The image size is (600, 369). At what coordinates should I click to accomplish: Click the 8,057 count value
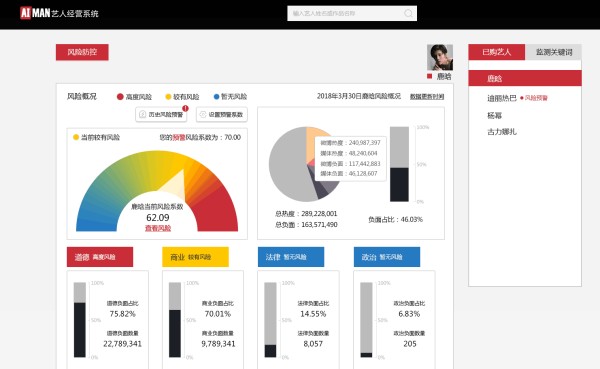313,344
